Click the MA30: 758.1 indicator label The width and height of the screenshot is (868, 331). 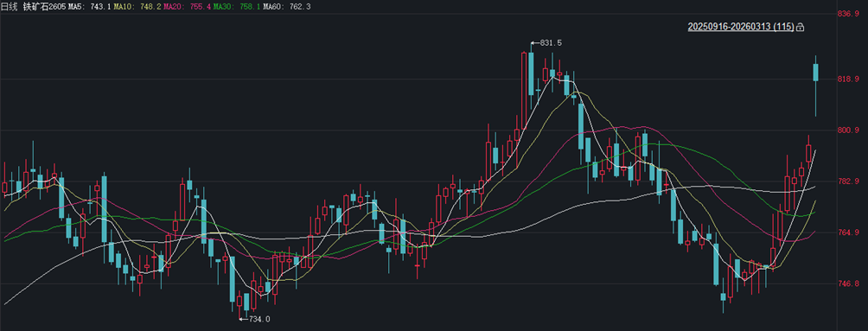[x=237, y=7]
